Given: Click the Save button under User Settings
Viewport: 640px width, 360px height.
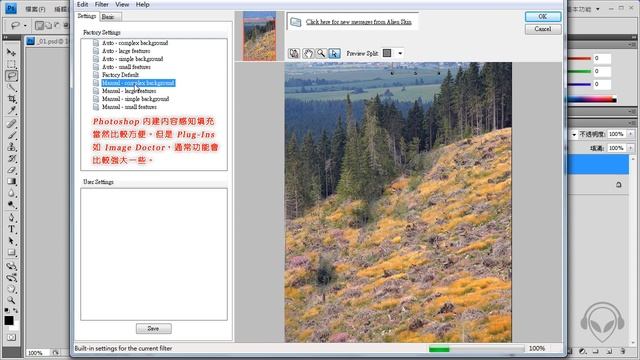Looking at the screenshot, I should 153,329.
